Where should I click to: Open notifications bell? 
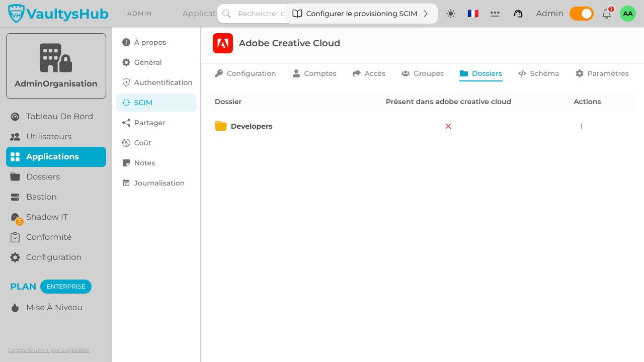(607, 14)
